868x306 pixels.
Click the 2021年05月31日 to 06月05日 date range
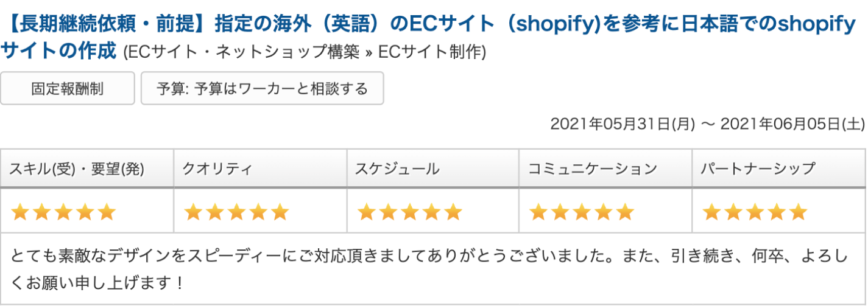tap(707, 124)
